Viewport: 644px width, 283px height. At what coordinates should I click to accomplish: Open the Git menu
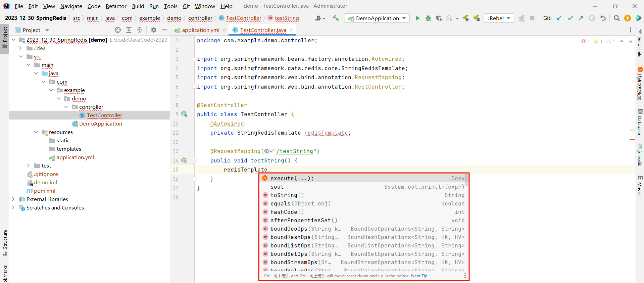pos(186,6)
